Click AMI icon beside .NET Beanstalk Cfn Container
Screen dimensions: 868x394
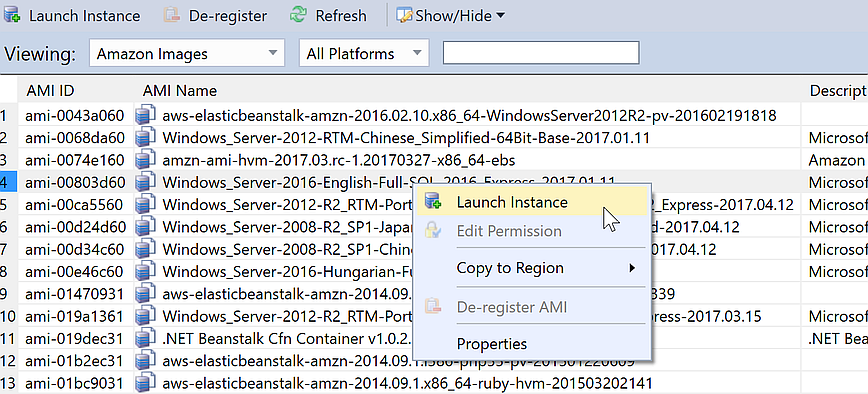point(145,338)
